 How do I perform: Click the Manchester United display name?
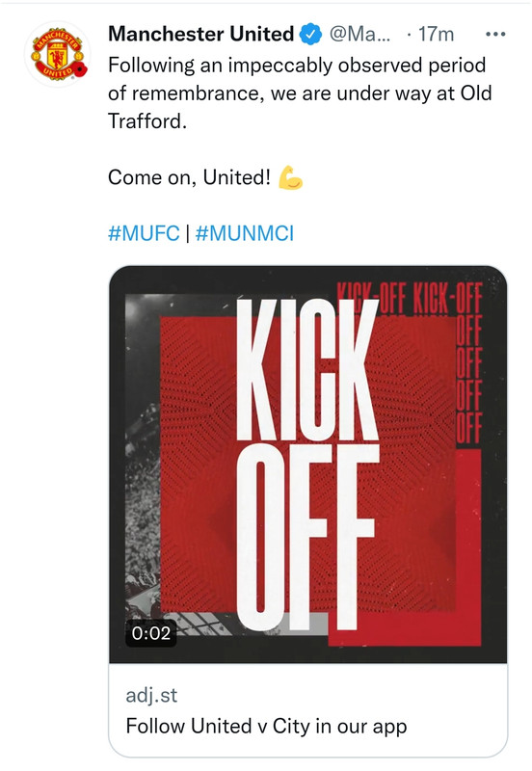(x=201, y=34)
